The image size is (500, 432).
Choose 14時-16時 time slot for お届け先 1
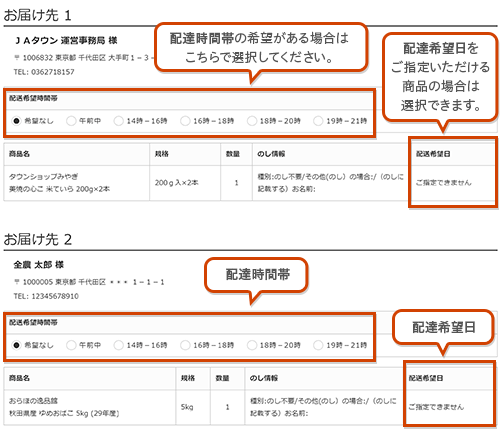[x=118, y=121]
